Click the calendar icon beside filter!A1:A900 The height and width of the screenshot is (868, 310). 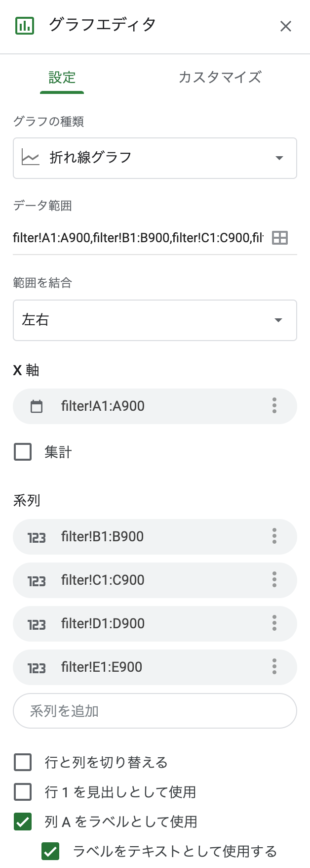[36, 406]
